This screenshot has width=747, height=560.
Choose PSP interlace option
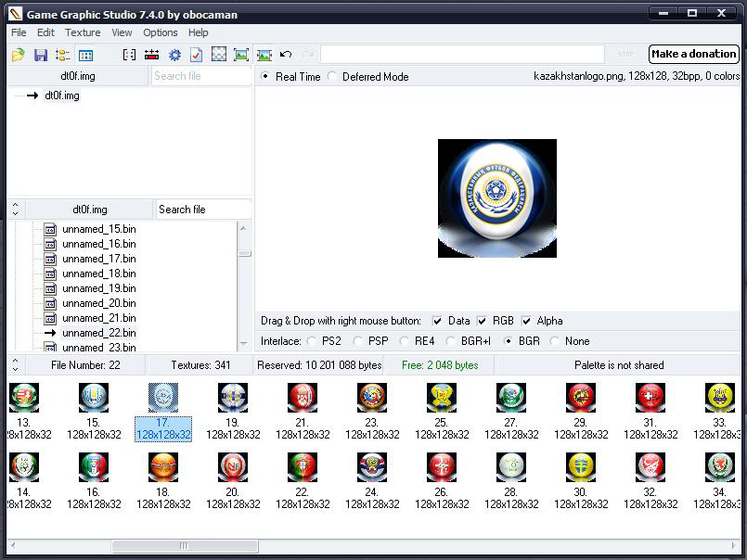(x=358, y=341)
